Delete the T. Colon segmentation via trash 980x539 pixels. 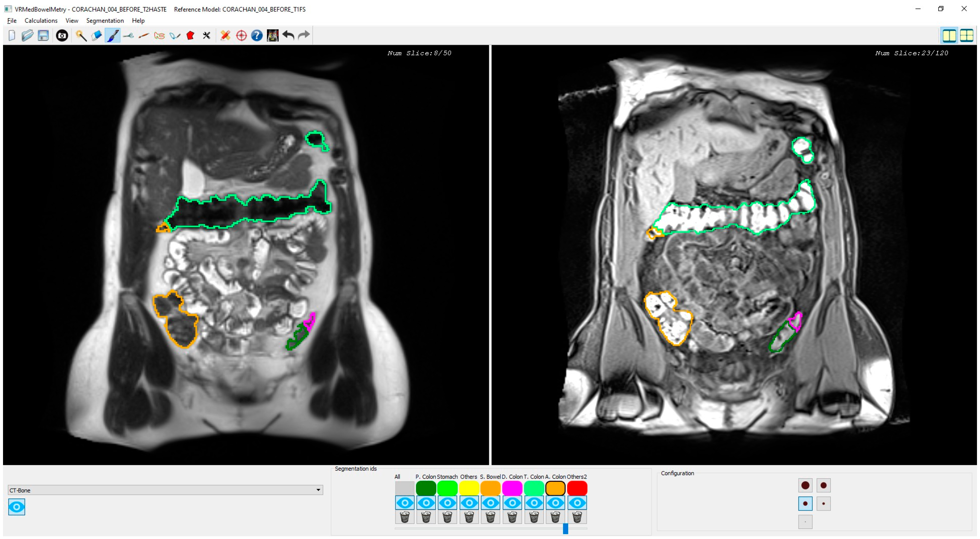pyautogui.click(x=534, y=517)
